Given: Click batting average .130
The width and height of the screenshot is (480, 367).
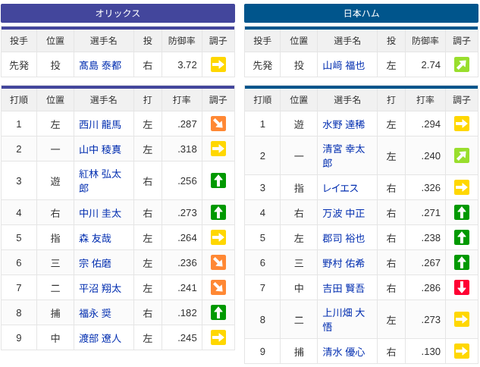Looking at the screenshot, I should point(431,351).
